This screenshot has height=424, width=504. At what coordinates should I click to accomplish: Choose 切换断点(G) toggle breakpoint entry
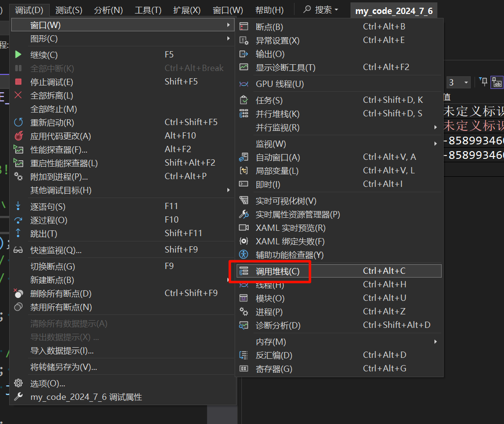pyautogui.click(x=53, y=267)
